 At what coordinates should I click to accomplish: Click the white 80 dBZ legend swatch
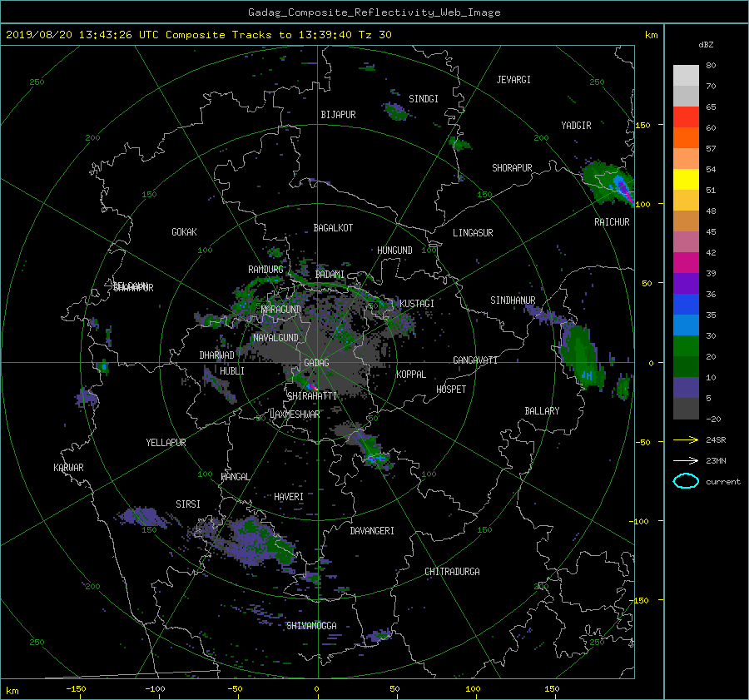click(x=686, y=76)
